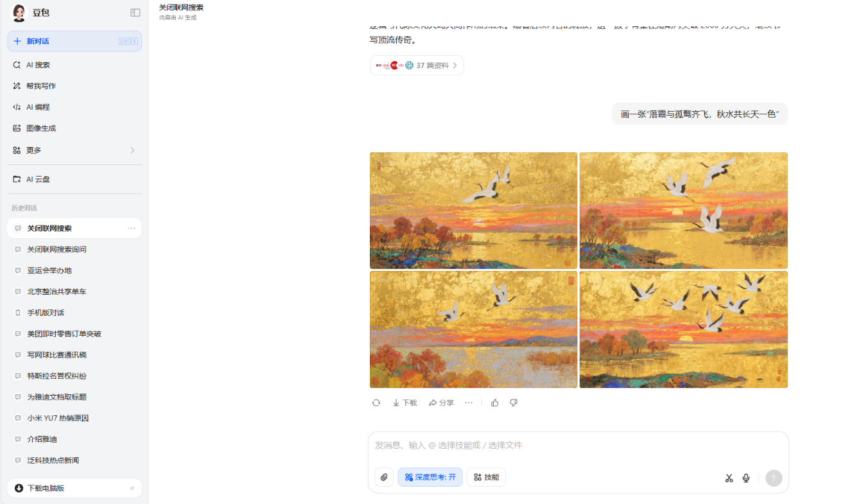Click the thumbs down dislike icon
The image size is (843, 504).
click(x=514, y=403)
